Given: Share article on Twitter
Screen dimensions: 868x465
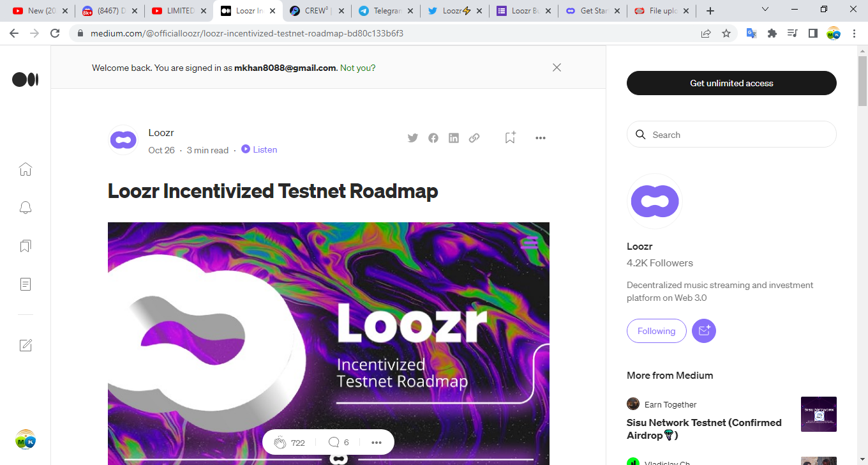Looking at the screenshot, I should 413,138.
